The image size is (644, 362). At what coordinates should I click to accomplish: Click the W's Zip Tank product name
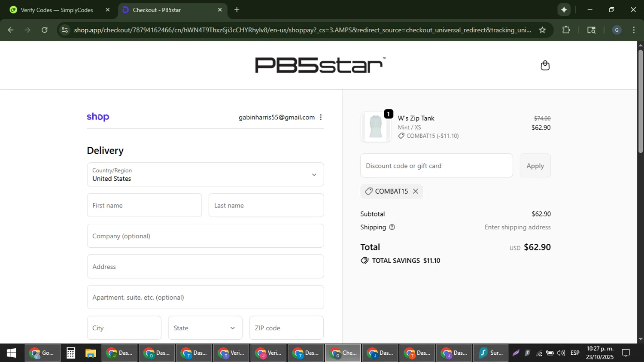tap(416, 118)
